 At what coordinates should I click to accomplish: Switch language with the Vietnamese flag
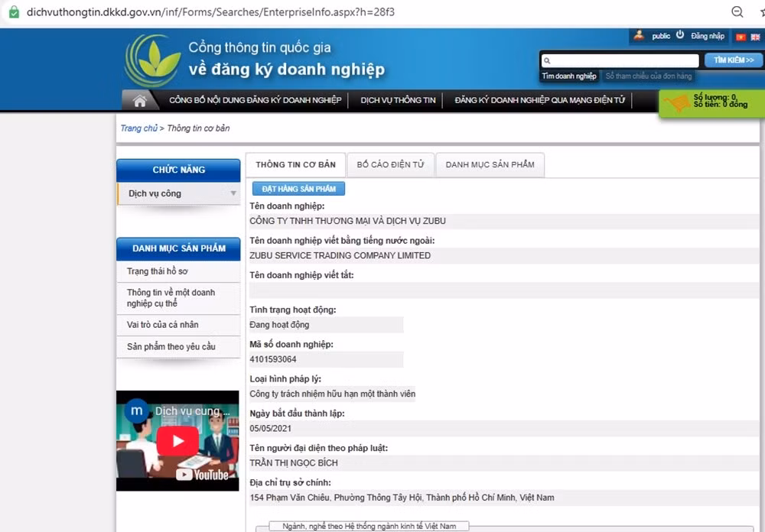click(x=740, y=37)
